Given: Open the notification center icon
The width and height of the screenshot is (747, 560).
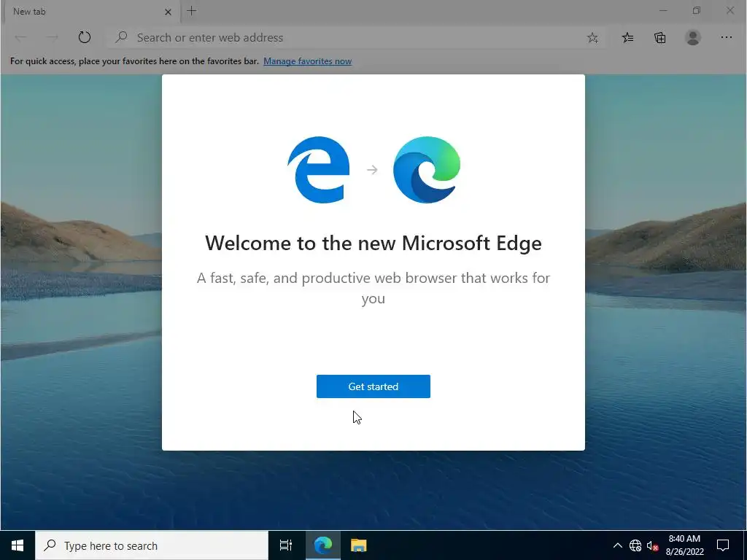Looking at the screenshot, I should click(x=723, y=545).
